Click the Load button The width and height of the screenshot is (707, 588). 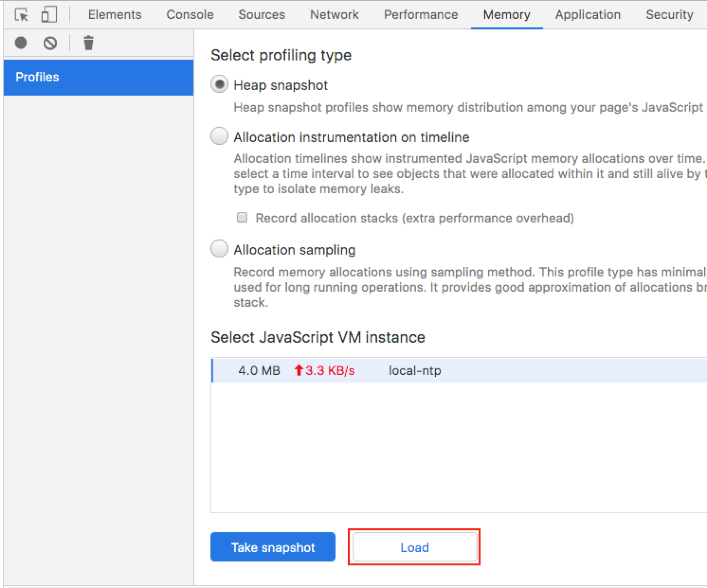tap(415, 547)
